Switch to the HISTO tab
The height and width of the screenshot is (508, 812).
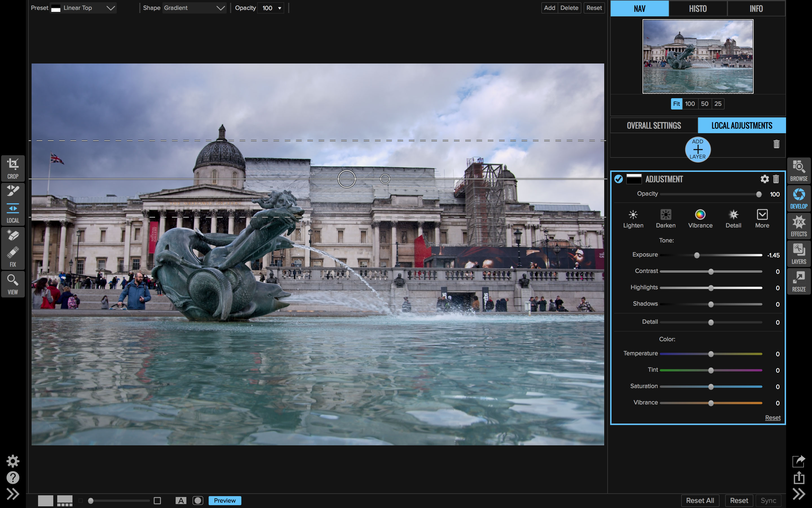(698, 8)
